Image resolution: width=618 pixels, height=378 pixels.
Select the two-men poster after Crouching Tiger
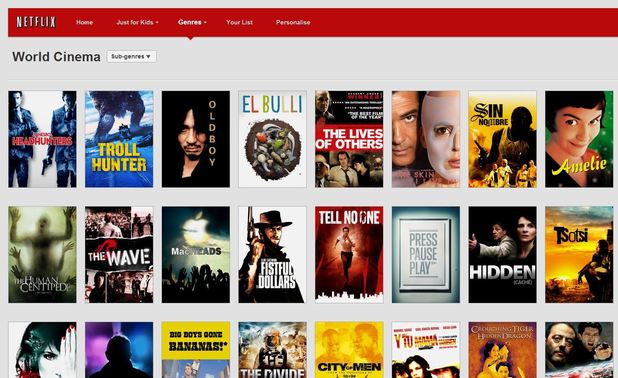pos(579,350)
